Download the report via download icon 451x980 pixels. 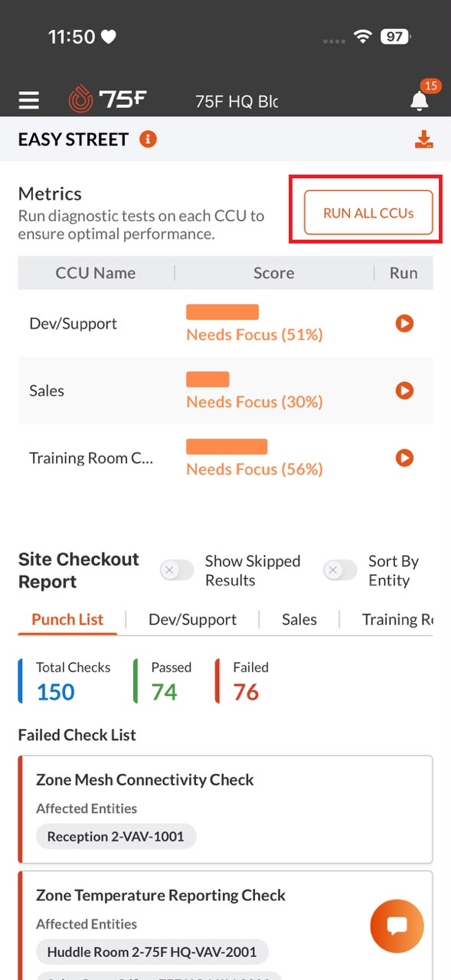[x=423, y=139]
